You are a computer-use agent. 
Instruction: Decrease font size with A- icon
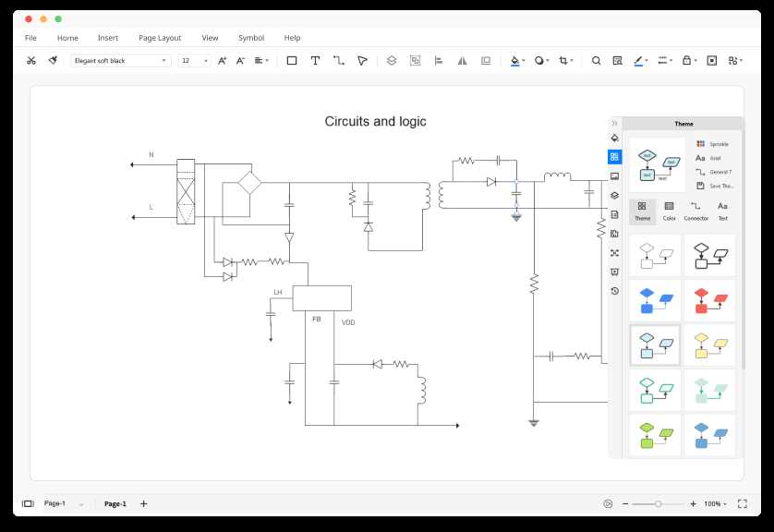point(240,61)
